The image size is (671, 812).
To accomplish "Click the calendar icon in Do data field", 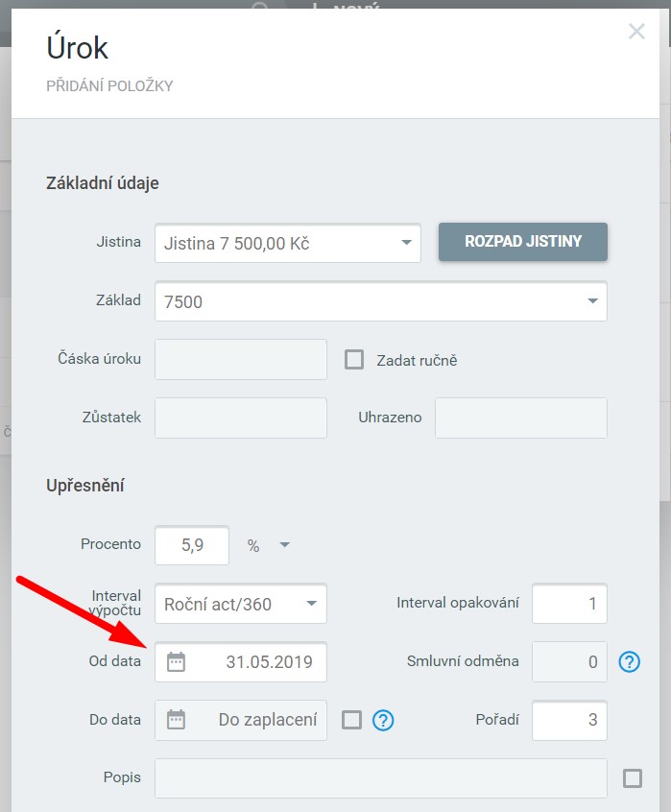I will click(176, 720).
